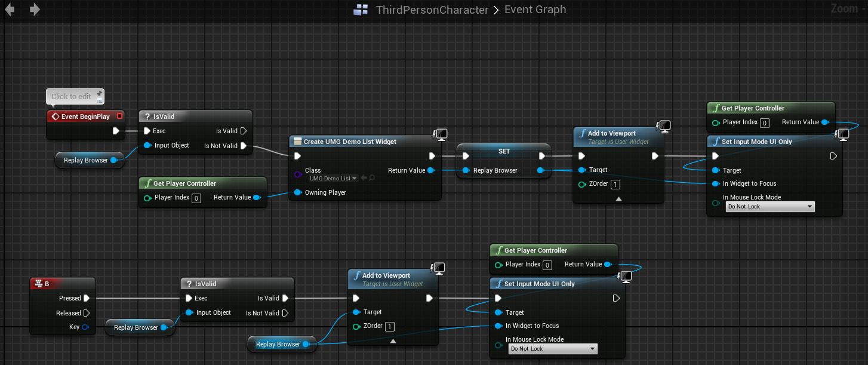Screen dimensions: 868x365
Task: Select the Event BeginPlay node header
Action: click(x=85, y=116)
